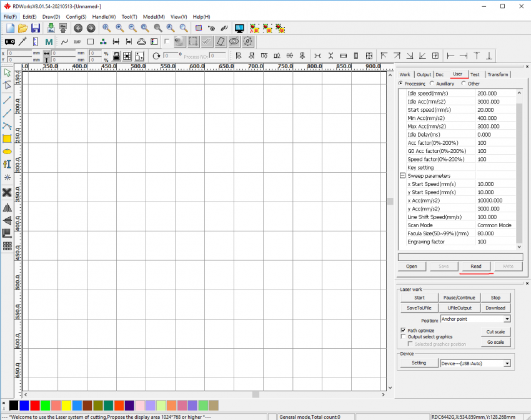Open a file with the folder icon
Viewport: 531px width, 420px height.
22,28
